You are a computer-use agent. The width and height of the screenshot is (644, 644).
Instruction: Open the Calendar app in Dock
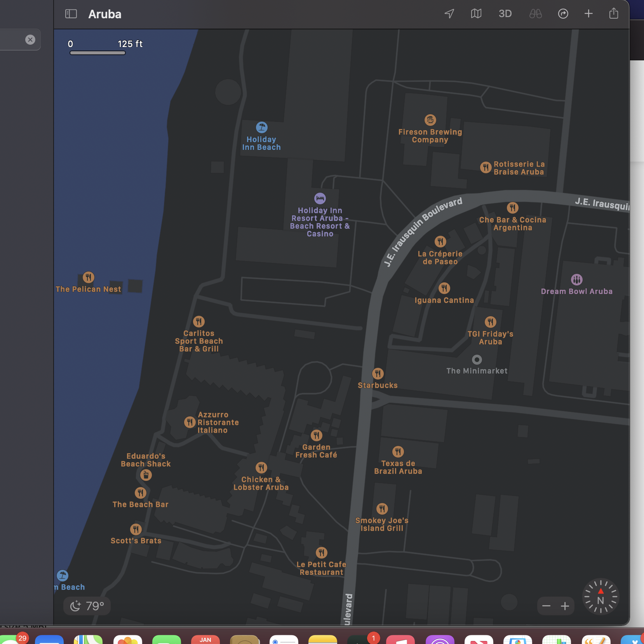[205, 639]
